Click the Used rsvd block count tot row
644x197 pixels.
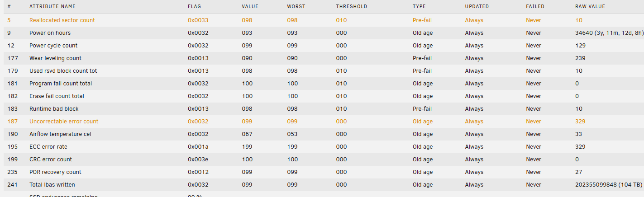pos(322,71)
